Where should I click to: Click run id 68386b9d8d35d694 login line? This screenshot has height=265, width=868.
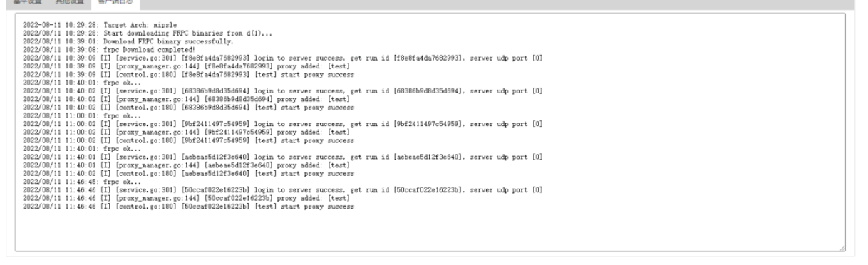pos(283,90)
